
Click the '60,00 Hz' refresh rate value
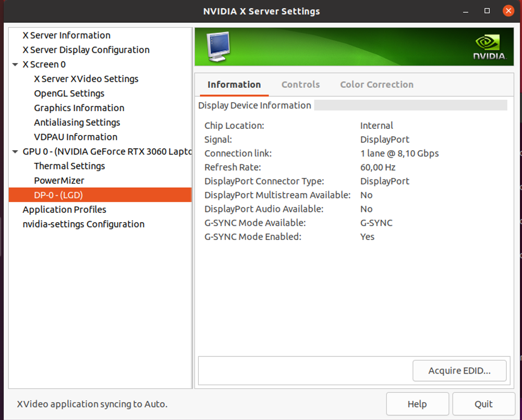click(x=378, y=167)
